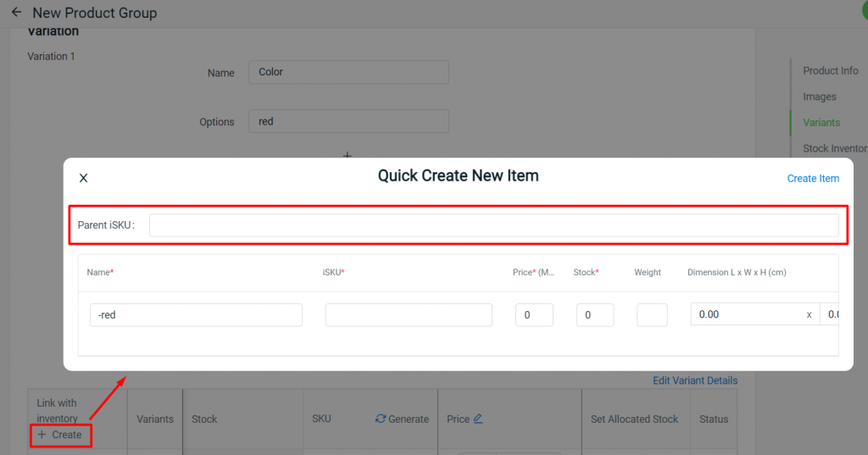This screenshot has height=455, width=868.
Task: Click the Variants column header in table
Action: [155, 419]
